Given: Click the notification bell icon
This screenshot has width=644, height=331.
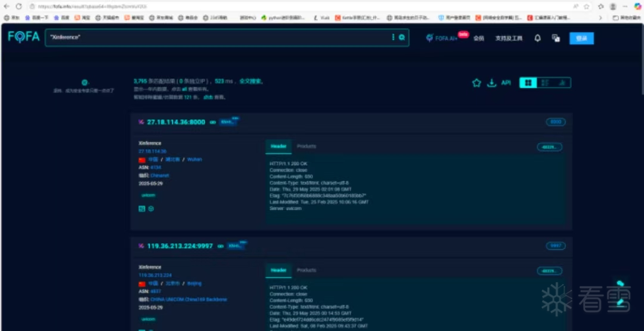Looking at the screenshot, I should click(537, 38).
